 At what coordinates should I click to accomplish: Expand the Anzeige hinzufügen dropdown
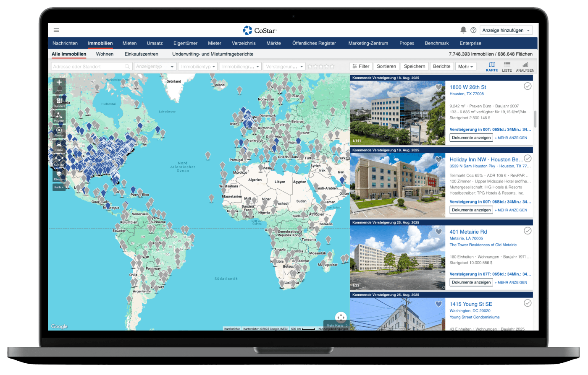tap(506, 30)
